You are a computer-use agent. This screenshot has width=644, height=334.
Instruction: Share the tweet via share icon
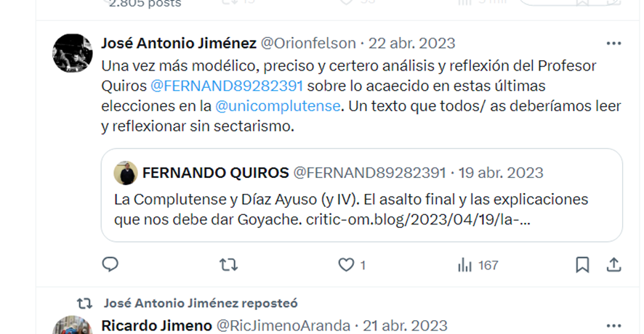tap(613, 264)
